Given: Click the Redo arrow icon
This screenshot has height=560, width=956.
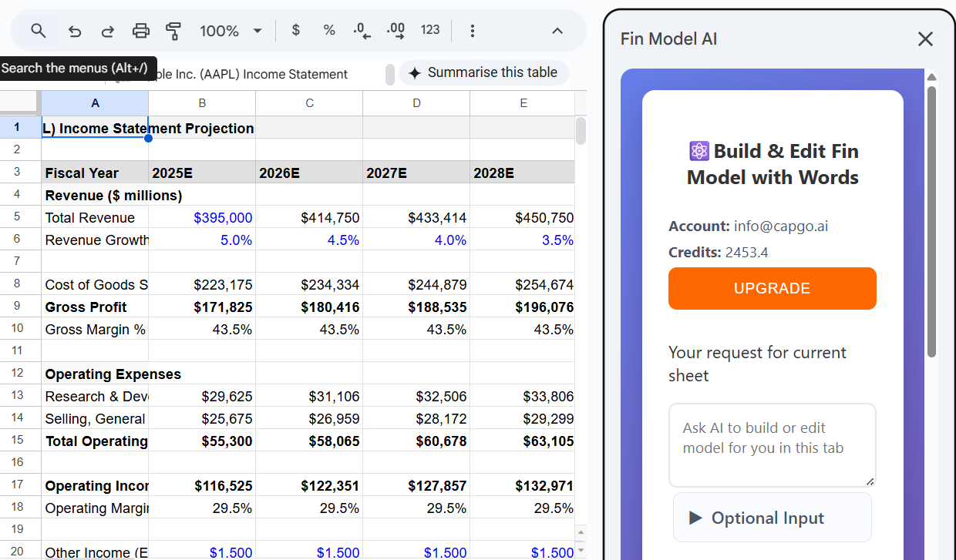Looking at the screenshot, I should pyautogui.click(x=108, y=31).
